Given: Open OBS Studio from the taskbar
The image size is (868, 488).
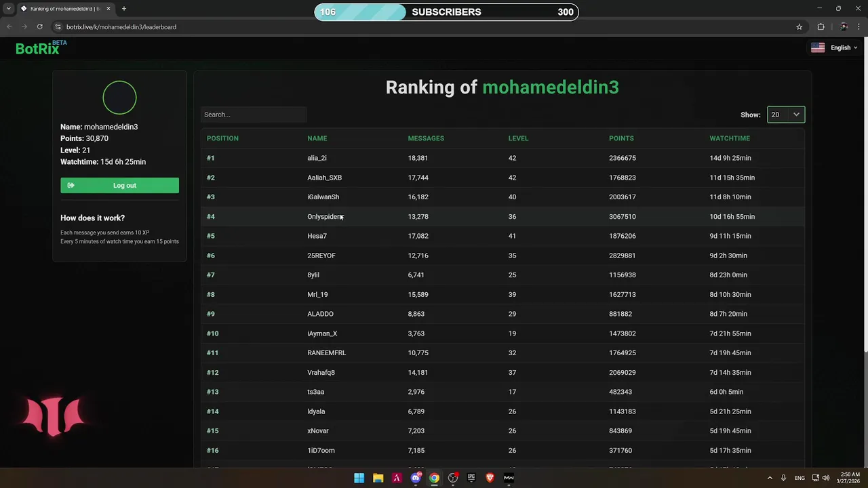Looking at the screenshot, I should [x=453, y=478].
